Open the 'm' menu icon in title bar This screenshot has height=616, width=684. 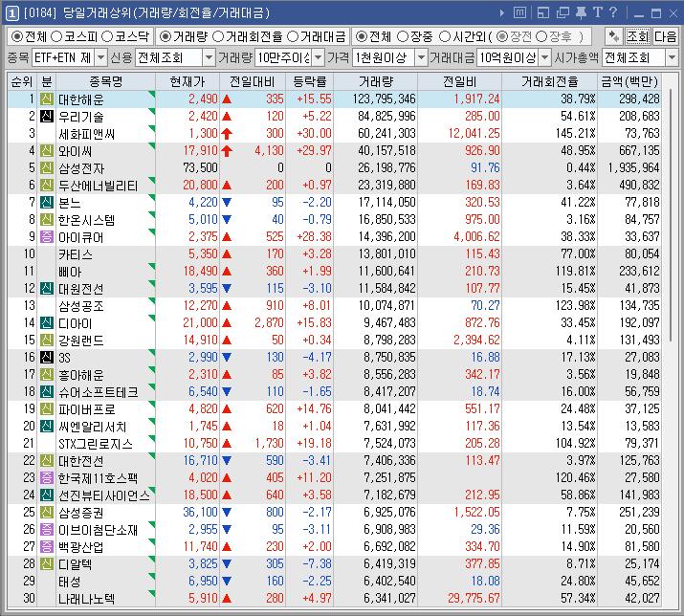tap(519, 12)
